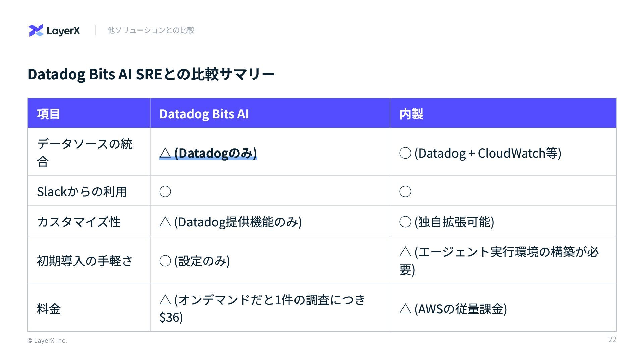
Task: Click the underlined (Datadogのみ) text
Action: coord(215,153)
